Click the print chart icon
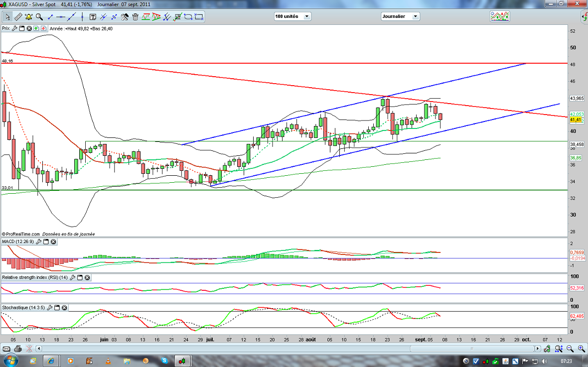Image resolution: width=588 pixels, height=367 pixels. coord(18,349)
